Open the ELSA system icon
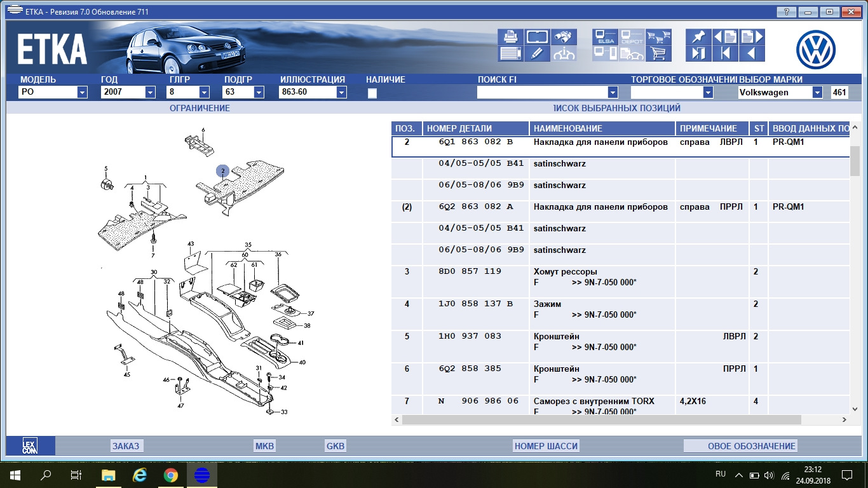The width and height of the screenshot is (868, 488). 605,37
